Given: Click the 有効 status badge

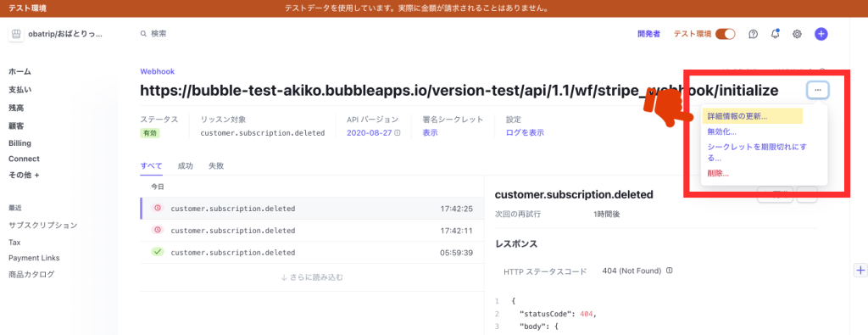Looking at the screenshot, I should pos(149,133).
